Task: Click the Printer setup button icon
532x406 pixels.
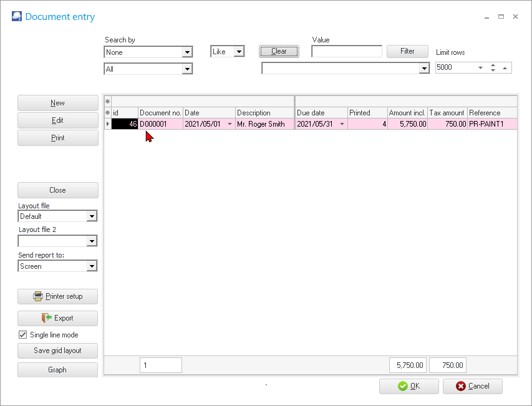Action: coord(38,296)
